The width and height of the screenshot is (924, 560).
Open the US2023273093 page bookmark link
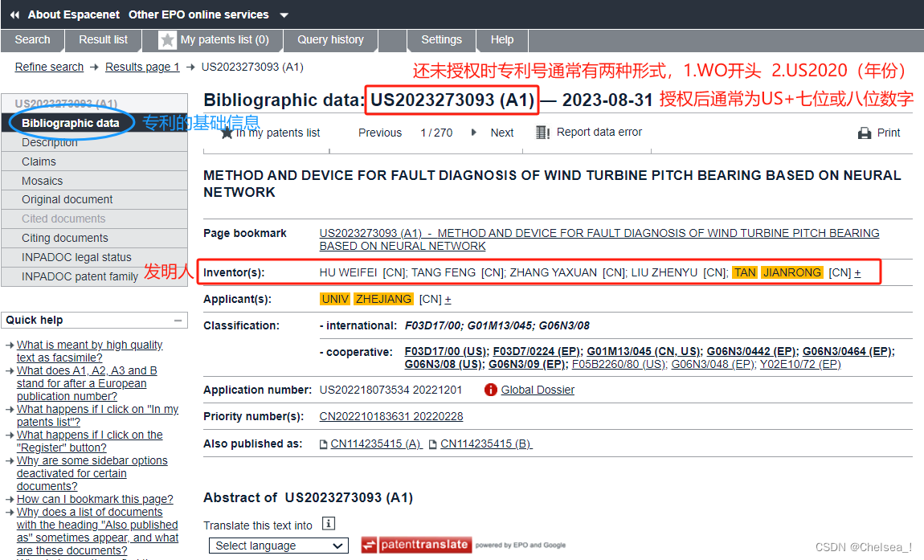click(599, 239)
